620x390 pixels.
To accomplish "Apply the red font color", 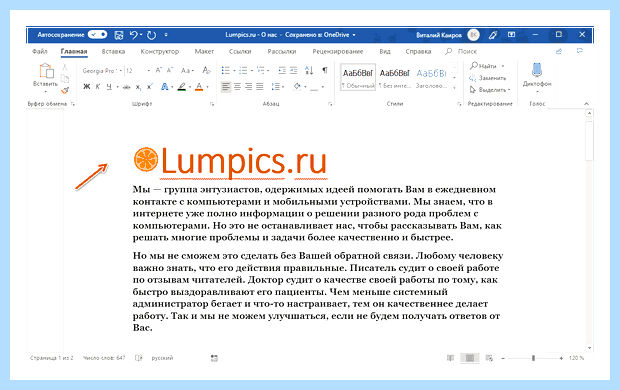I will 199,87.
